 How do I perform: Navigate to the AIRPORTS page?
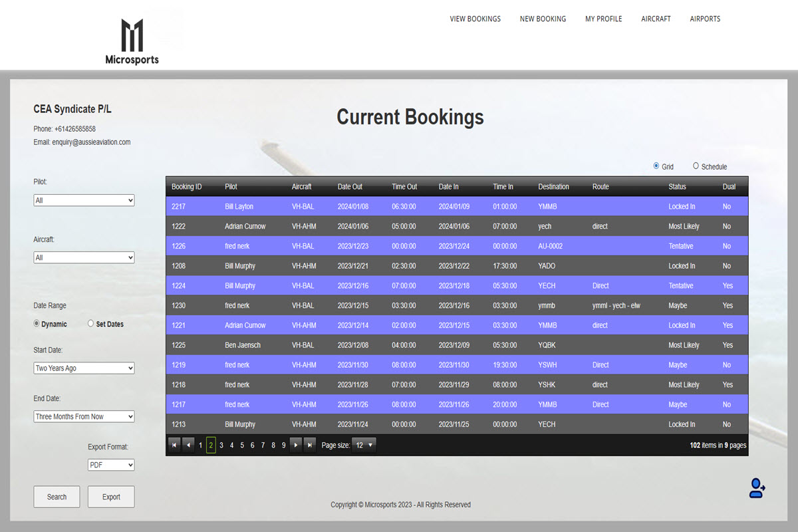point(705,19)
